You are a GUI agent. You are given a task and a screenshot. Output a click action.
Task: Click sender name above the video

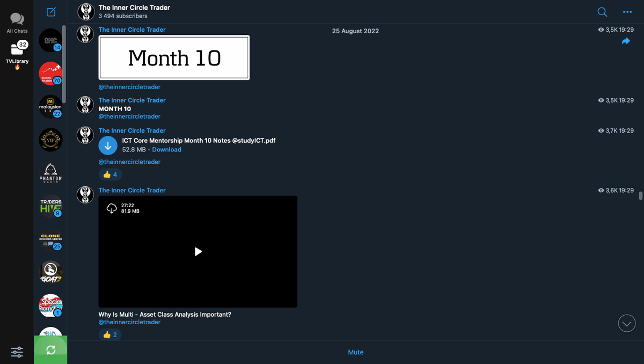[132, 191]
